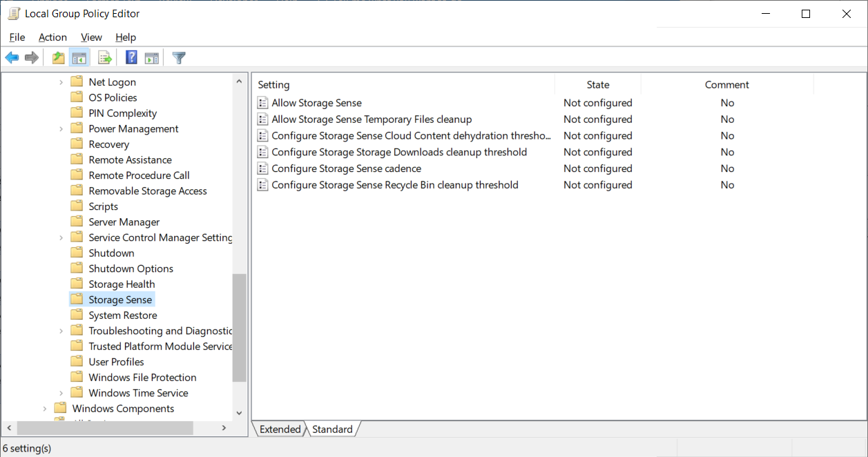The width and height of the screenshot is (868, 457).
Task: Select Remote Assistance in the tree
Action: (x=130, y=159)
